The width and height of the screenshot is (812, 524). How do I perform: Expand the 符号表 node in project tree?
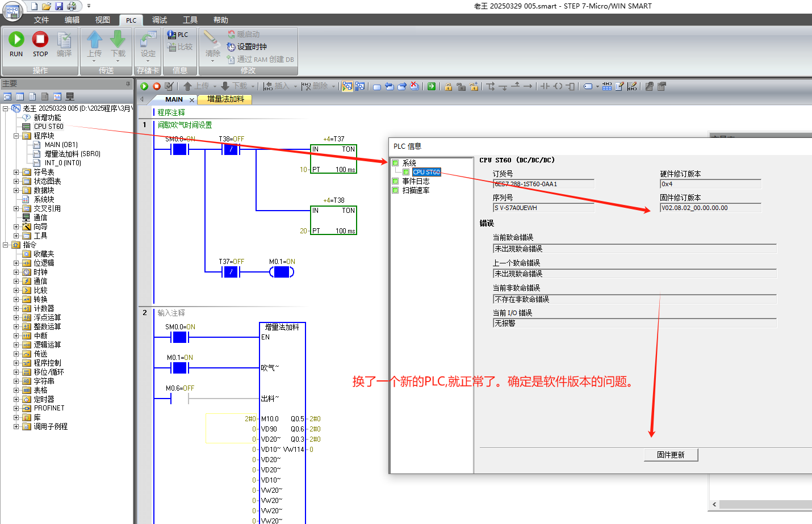16,172
